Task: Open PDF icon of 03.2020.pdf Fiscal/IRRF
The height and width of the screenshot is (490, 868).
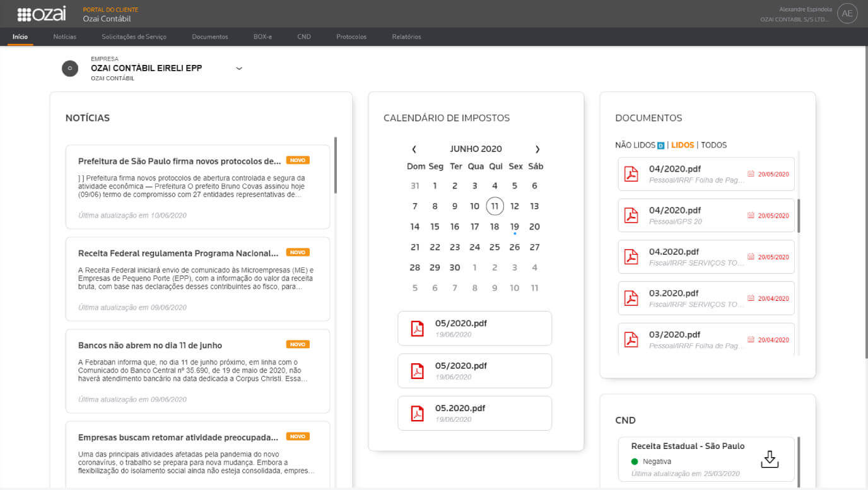Action: coord(631,298)
